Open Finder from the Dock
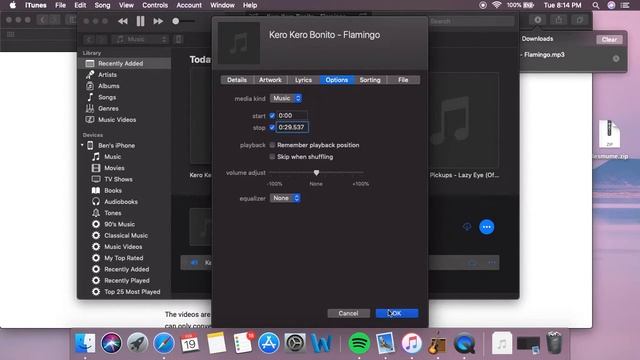This screenshot has width=640, height=360. 85,343
